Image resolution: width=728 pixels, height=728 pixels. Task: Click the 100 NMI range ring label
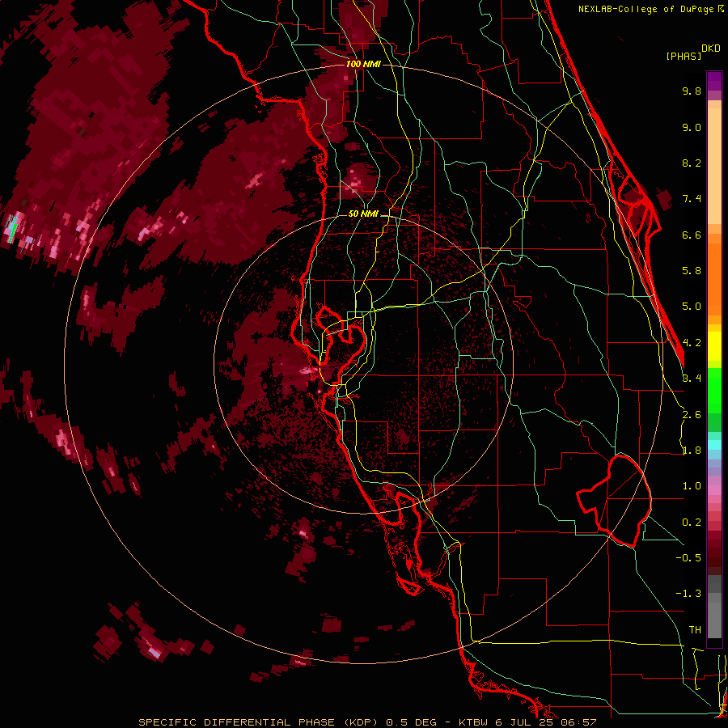click(363, 64)
